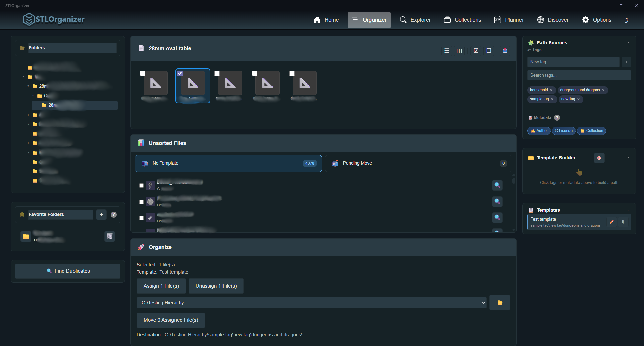The image size is (644, 346).
Task: Open the preview magnifier on the first unsorted file
Action: click(497, 185)
